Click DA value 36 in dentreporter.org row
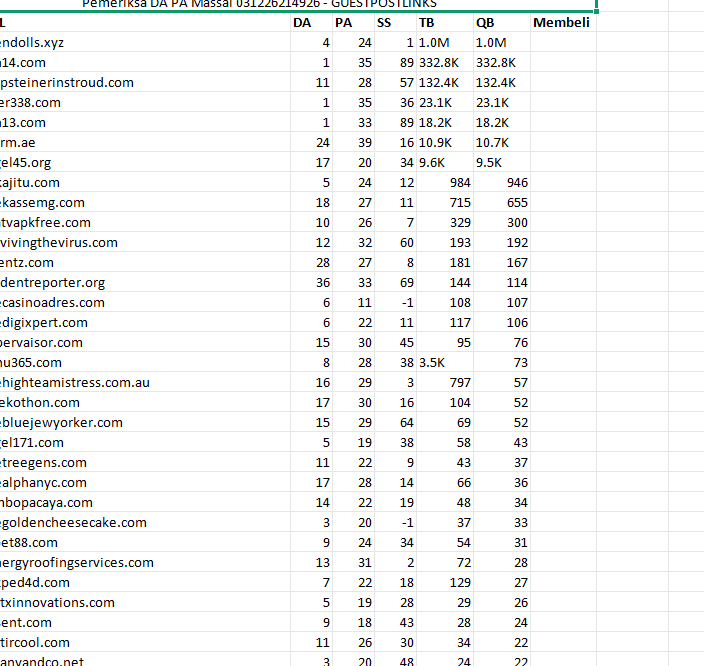The height and width of the screenshot is (666, 704). [311, 282]
